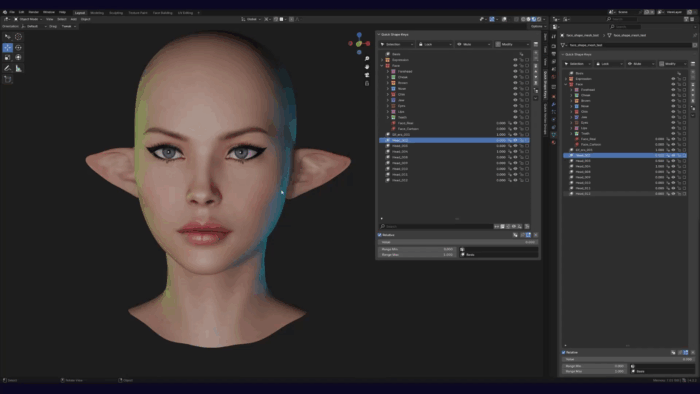Tick Head_003 checkbox in viewport panel
This screenshot has height=394, width=700.
(x=527, y=146)
